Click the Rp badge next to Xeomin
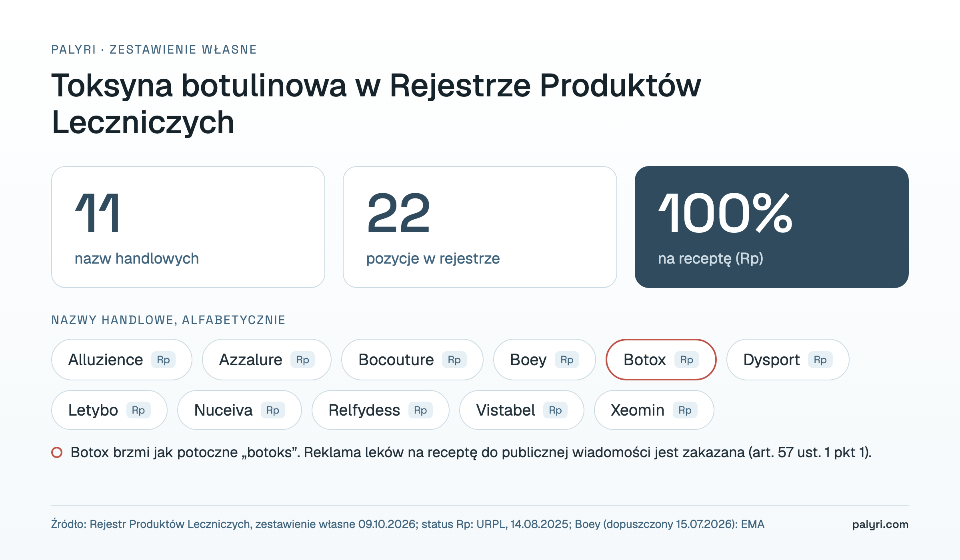 [x=685, y=410]
